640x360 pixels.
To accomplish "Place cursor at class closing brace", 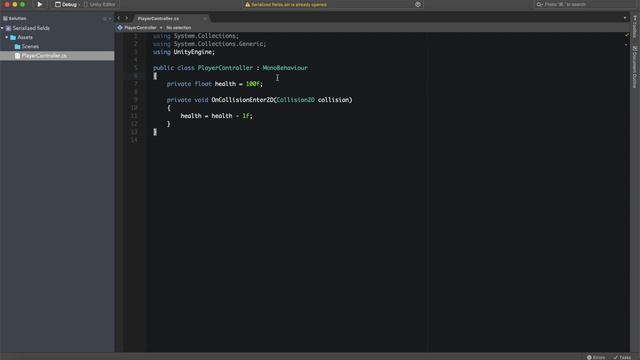I will click(x=155, y=132).
